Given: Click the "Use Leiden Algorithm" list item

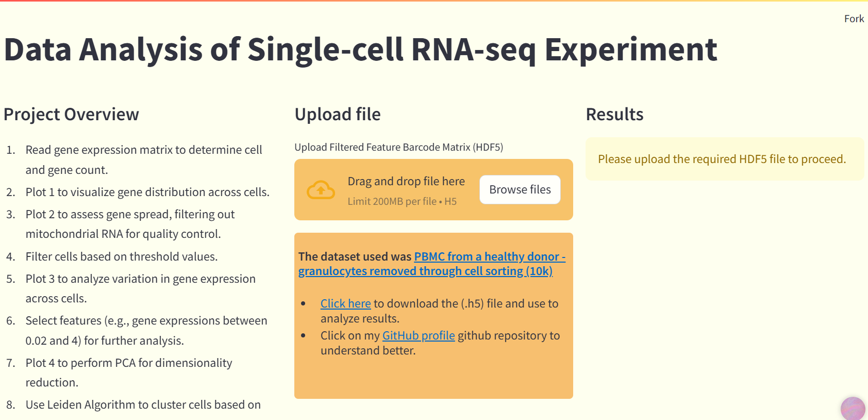Looking at the screenshot, I should [143, 405].
